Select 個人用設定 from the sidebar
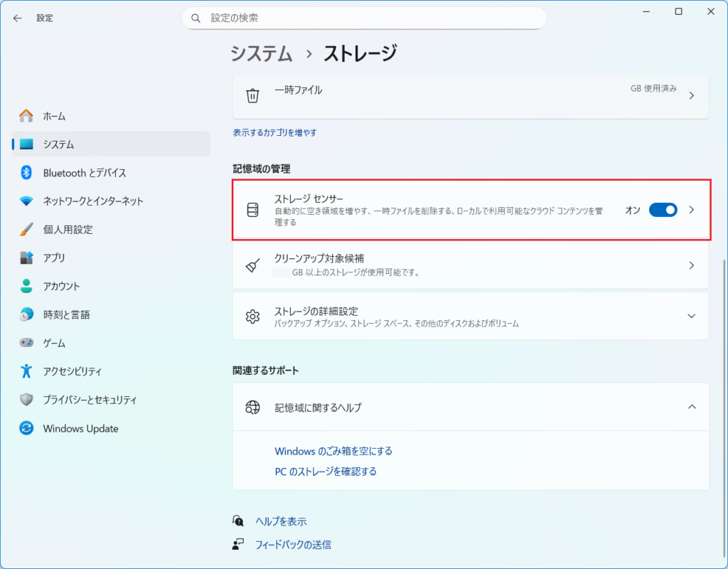The image size is (728, 569). click(x=68, y=230)
